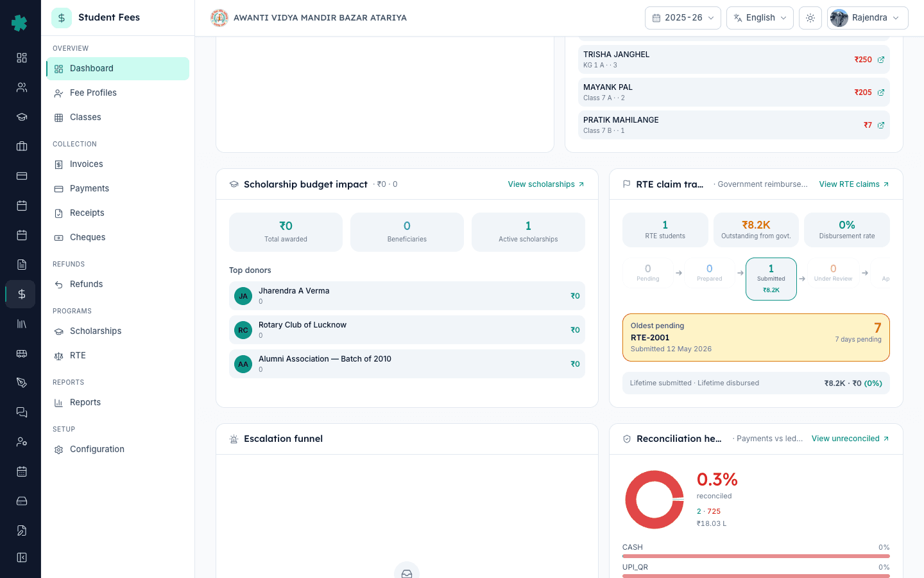The height and width of the screenshot is (578, 924).
Task: Open the storage drive icon in the rail
Action: pyautogui.click(x=22, y=501)
